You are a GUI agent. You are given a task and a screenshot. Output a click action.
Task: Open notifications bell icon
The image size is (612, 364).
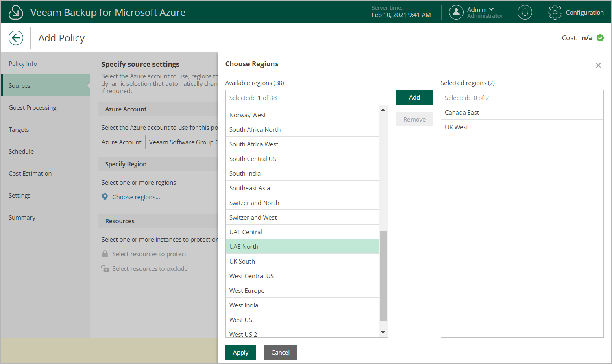(x=525, y=12)
